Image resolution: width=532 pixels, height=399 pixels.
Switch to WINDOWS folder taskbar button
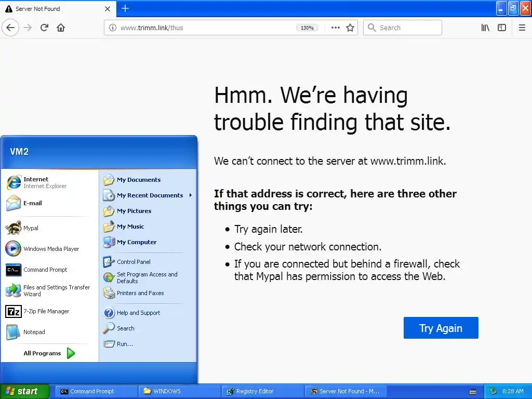click(x=179, y=391)
